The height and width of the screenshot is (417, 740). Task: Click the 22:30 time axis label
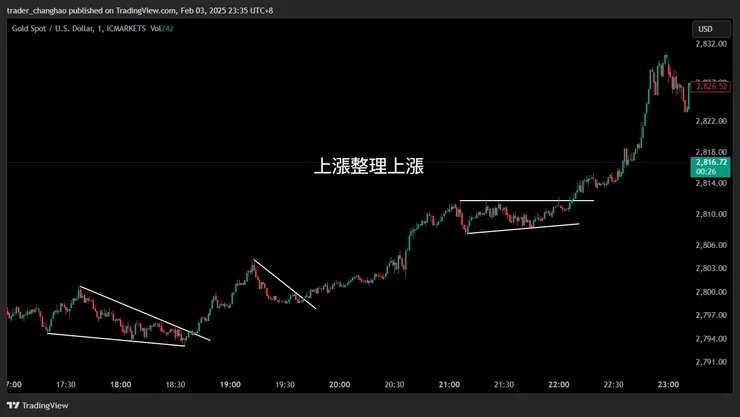614,385
